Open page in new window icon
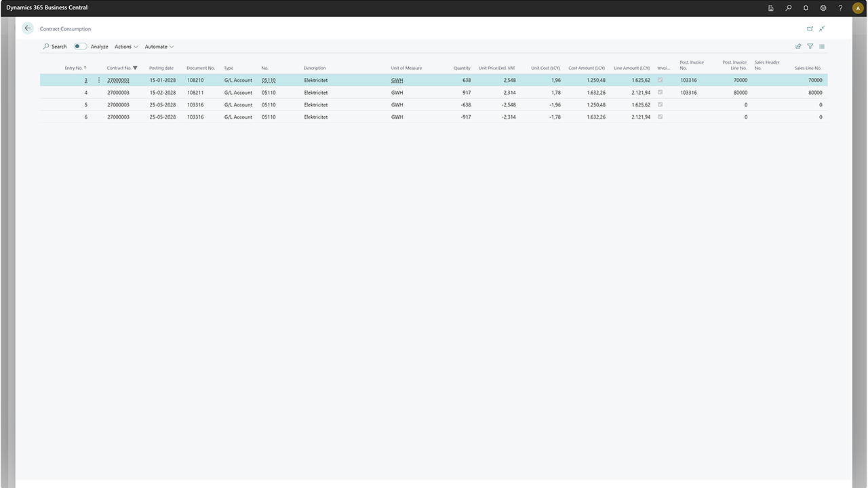Image resolution: width=868 pixels, height=488 pixels. (810, 28)
